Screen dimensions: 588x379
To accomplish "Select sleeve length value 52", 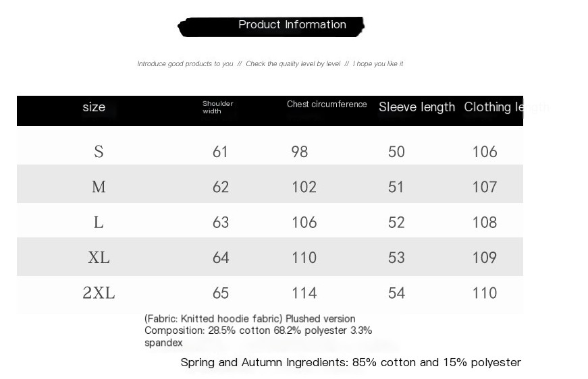I will coord(396,222).
